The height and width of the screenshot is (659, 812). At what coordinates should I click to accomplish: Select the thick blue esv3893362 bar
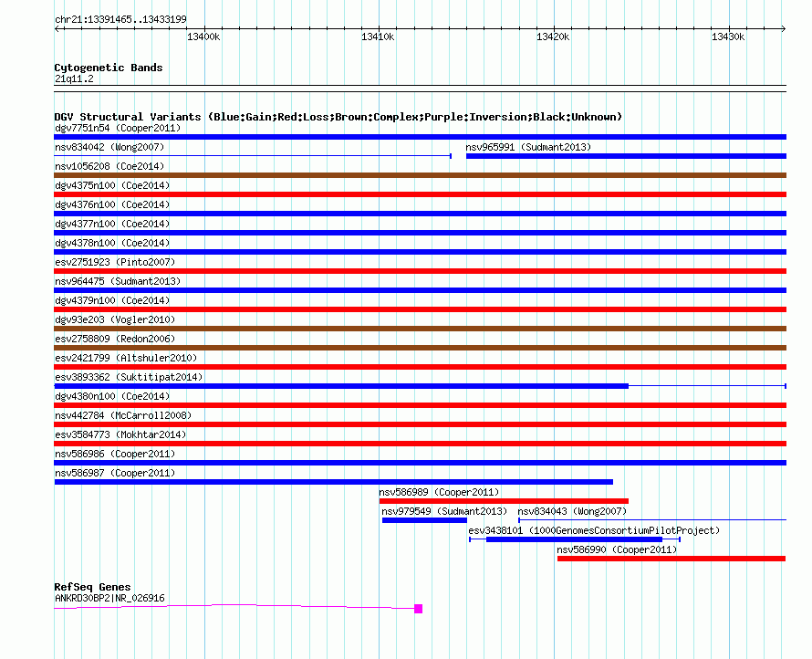pos(341,386)
